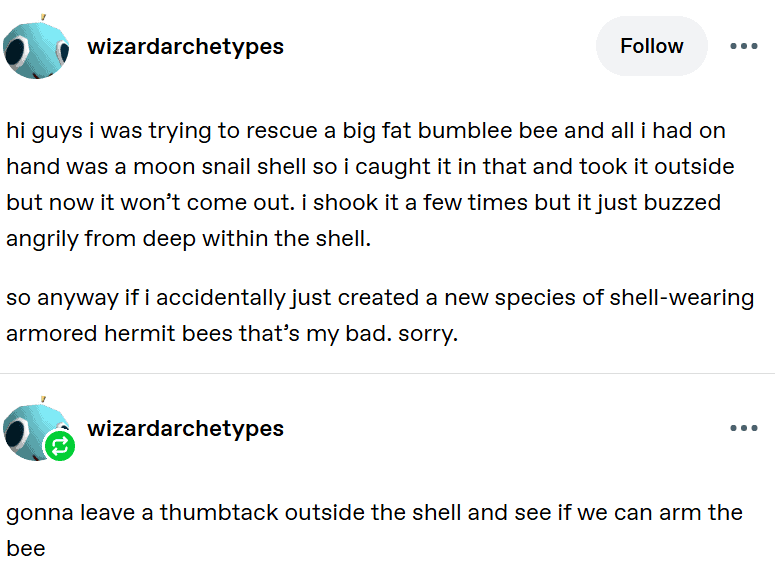Open wizardarchetypes username on the reblog

tap(185, 428)
